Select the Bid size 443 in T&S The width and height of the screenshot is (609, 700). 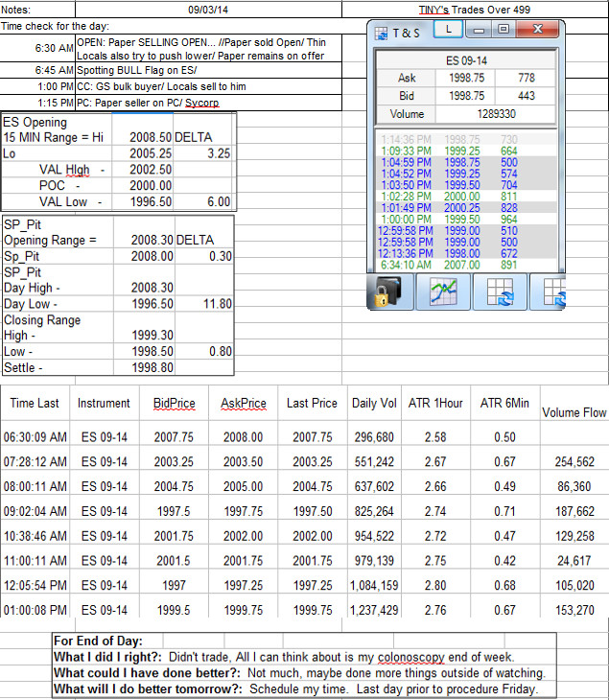[x=526, y=96]
